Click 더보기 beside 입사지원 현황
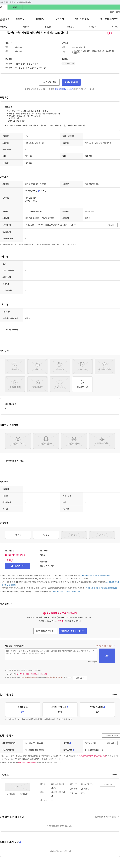This screenshot has width=120, height=868. [116, 695]
